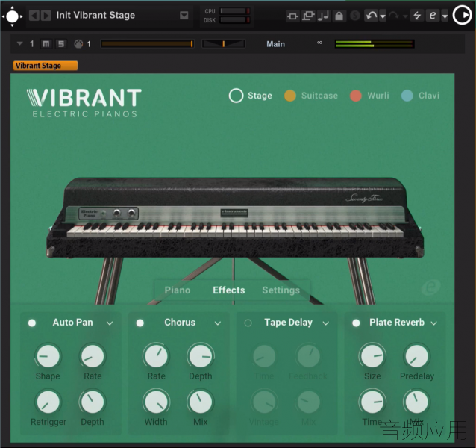This screenshot has width=476, height=448.
Task: Open the preset list dropdown arrow
Action: click(184, 15)
